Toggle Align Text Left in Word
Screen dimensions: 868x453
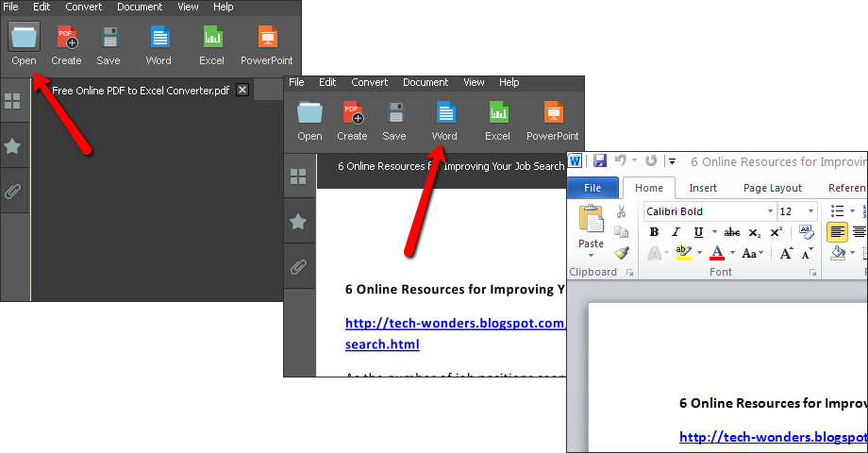(837, 232)
